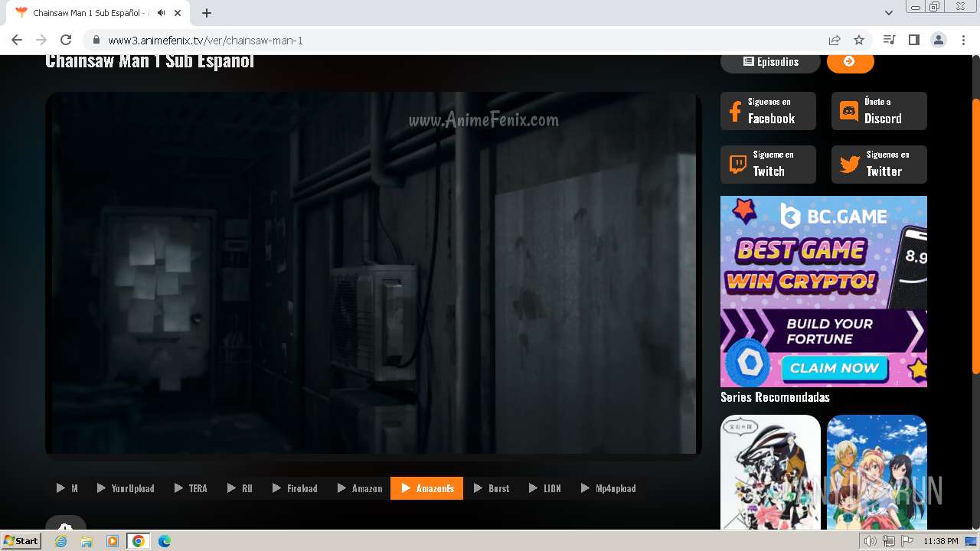Open the Windows Start menu
This screenshot has height=551, width=980.
pyautogui.click(x=21, y=541)
